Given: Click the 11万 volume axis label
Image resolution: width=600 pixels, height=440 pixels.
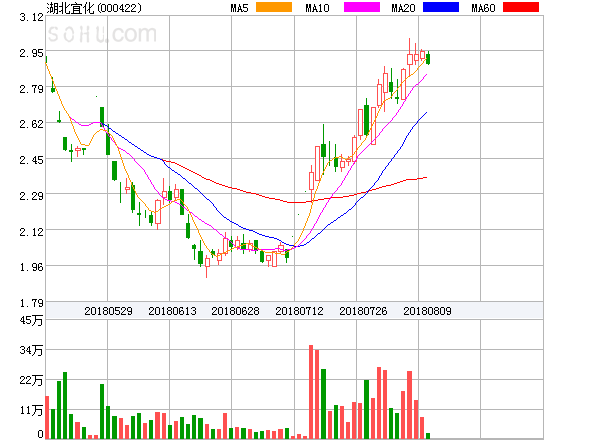Looking at the screenshot, I should (31, 410).
